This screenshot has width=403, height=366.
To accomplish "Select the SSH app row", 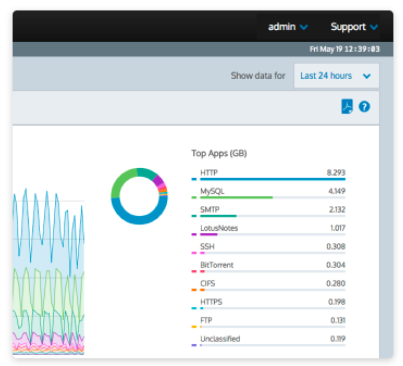I will click(x=268, y=248).
